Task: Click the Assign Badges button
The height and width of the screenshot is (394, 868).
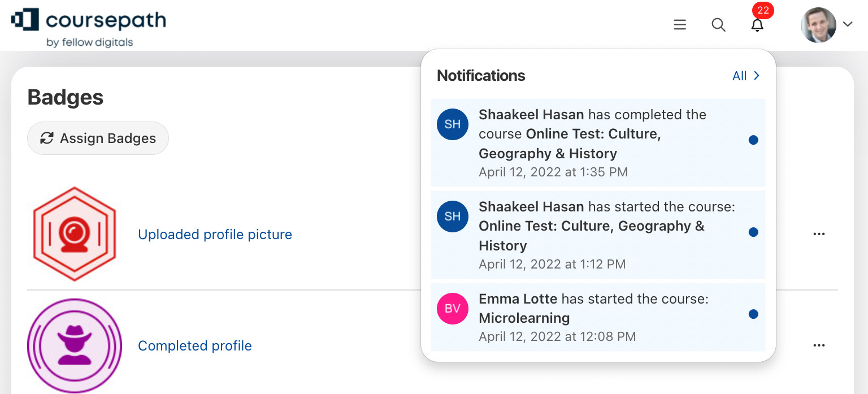Action: tap(98, 138)
